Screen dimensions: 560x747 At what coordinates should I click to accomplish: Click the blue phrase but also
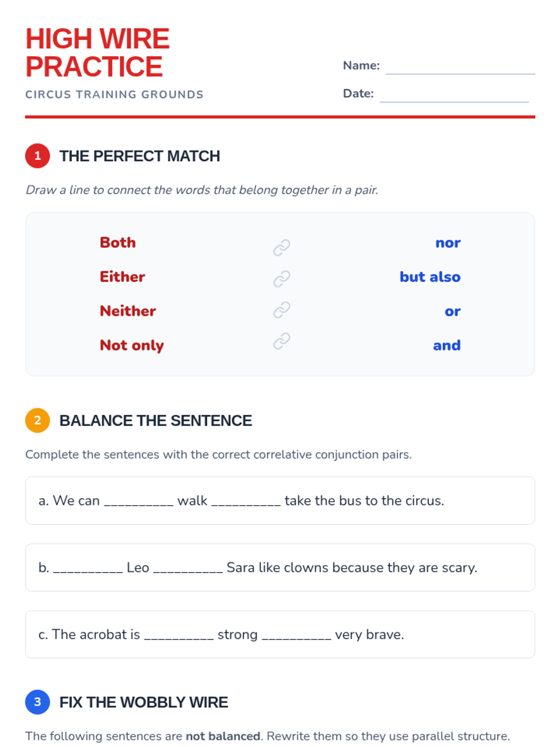click(430, 277)
